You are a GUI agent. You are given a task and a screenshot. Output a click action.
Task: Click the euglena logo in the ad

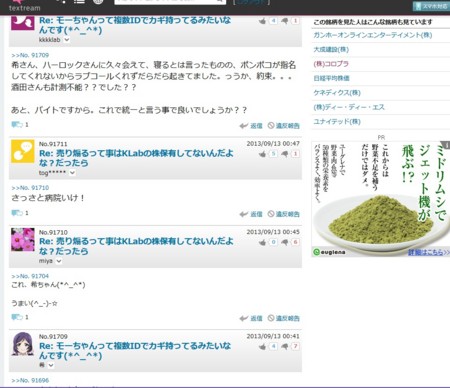coord(329,252)
